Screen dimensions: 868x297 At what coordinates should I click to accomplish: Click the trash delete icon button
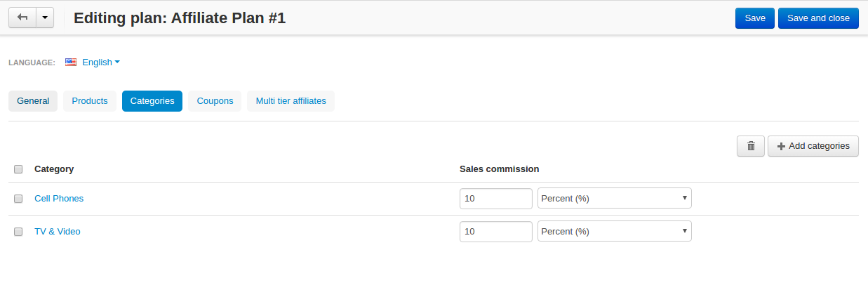coord(751,146)
